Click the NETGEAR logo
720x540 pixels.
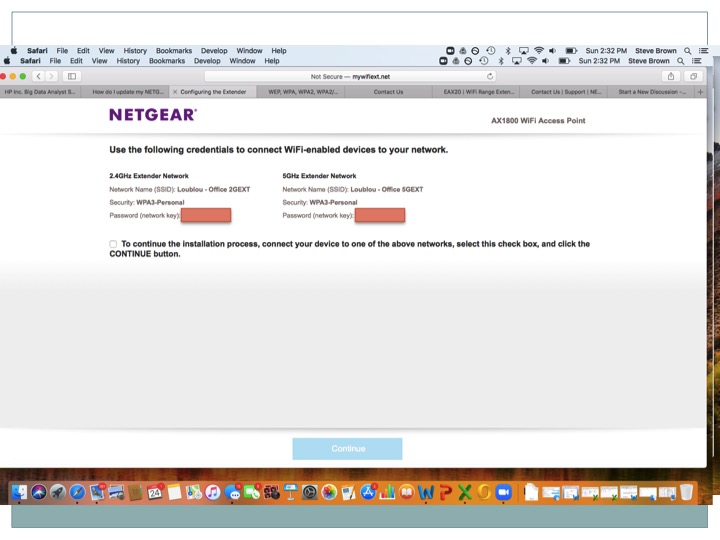click(x=153, y=115)
